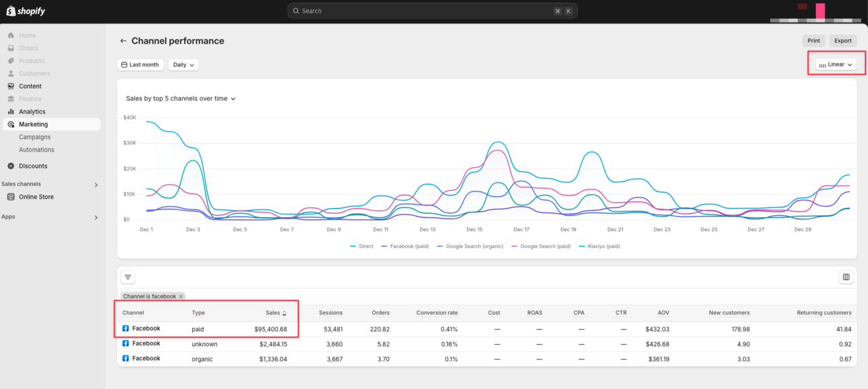Click the search magnifier icon
This screenshot has height=389, width=868.
click(x=296, y=11)
